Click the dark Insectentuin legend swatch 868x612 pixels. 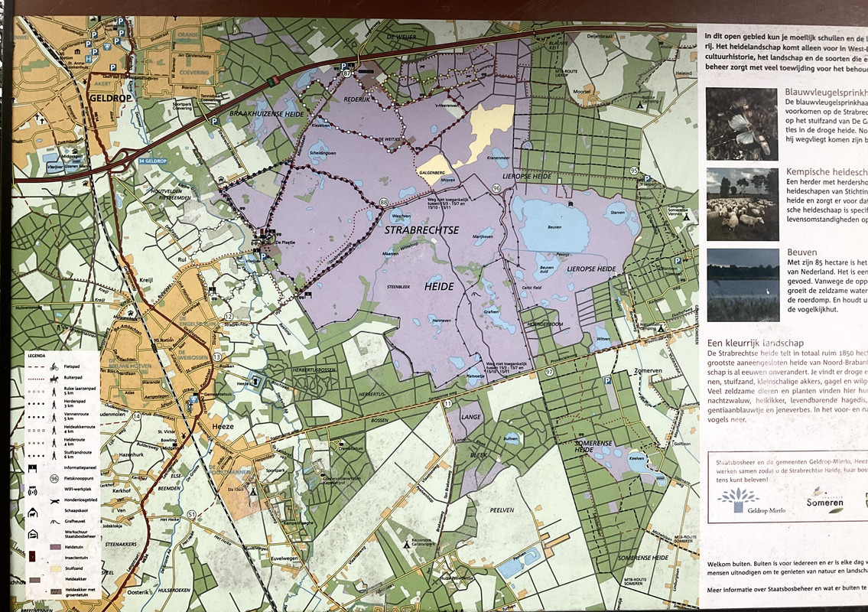pos(32,557)
